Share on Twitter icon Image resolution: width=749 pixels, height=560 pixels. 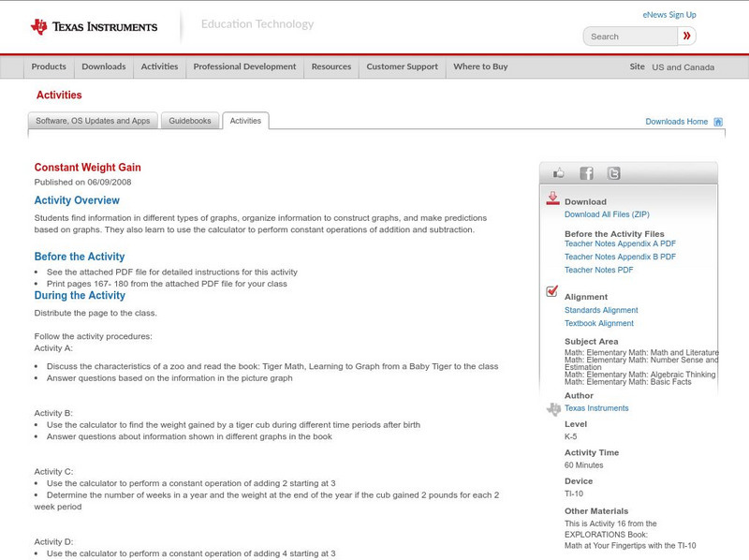[x=613, y=173]
